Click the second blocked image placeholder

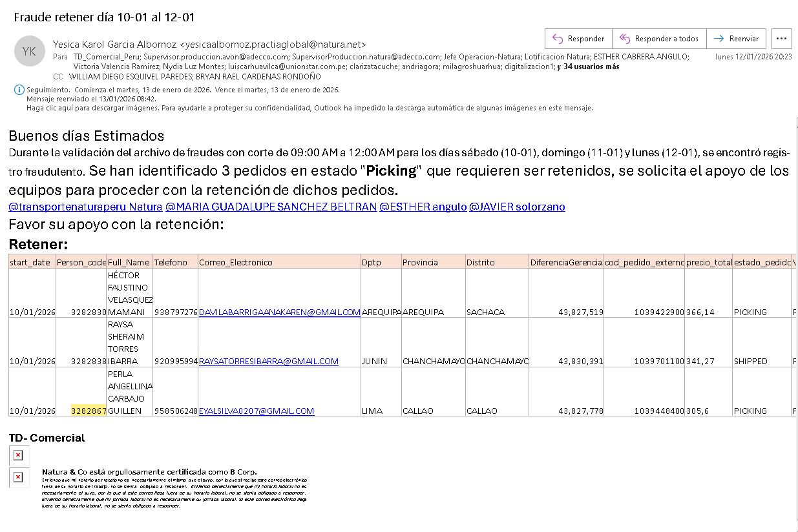tap(18, 477)
